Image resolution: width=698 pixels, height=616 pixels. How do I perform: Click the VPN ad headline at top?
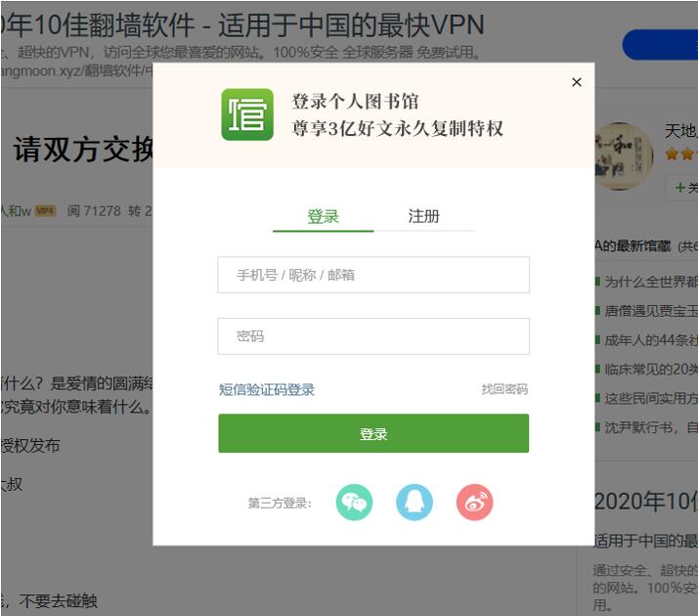242,24
